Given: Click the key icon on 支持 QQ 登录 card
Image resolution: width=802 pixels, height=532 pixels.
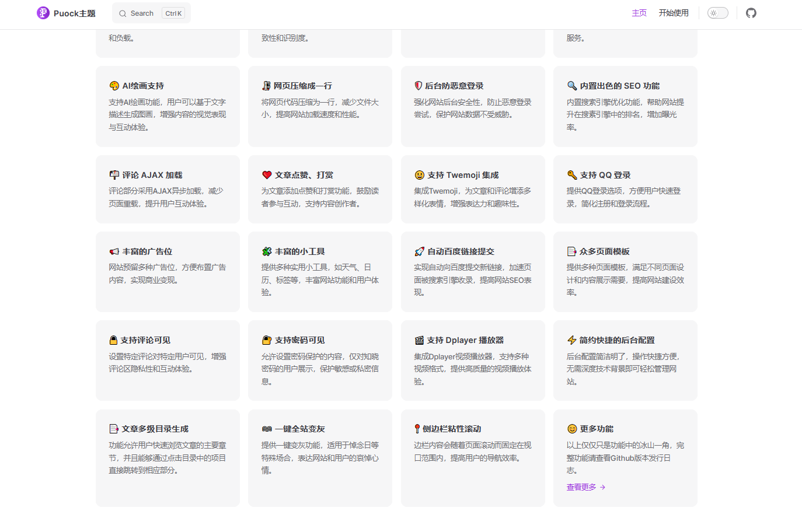Looking at the screenshot, I should (571, 174).
